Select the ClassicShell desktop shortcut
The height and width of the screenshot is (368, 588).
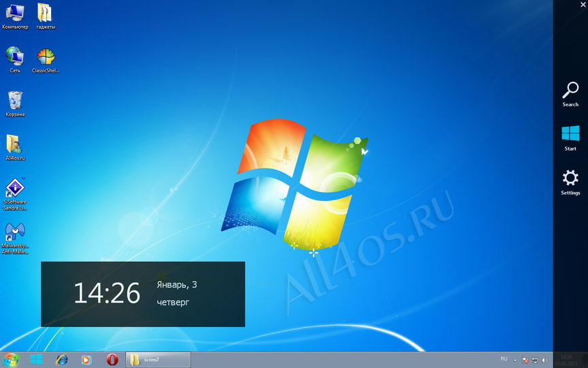click(x=46, y=60)
